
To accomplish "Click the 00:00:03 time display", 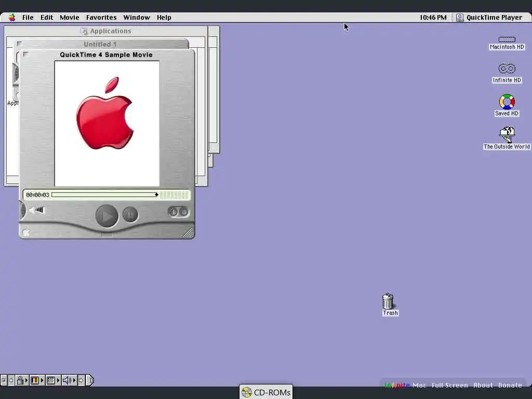I will pos(37,195).
